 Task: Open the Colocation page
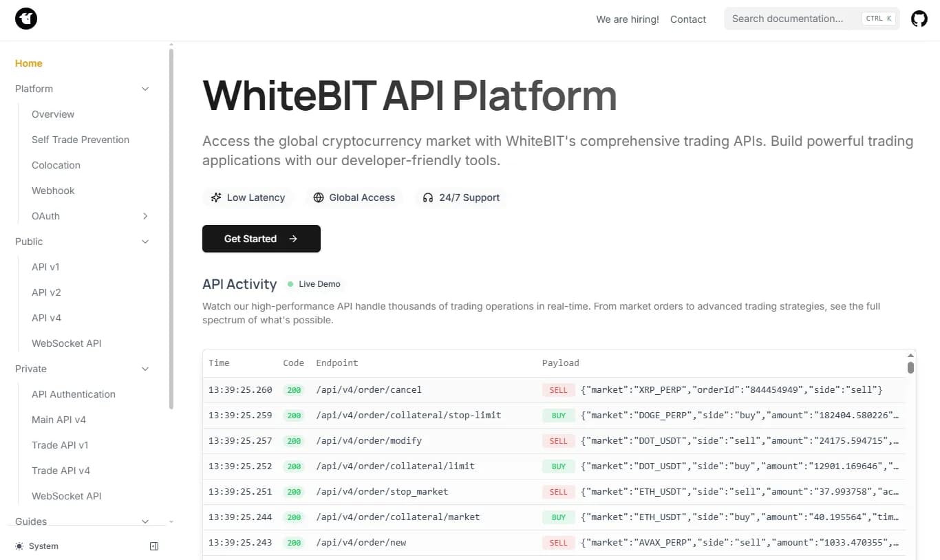56,165
